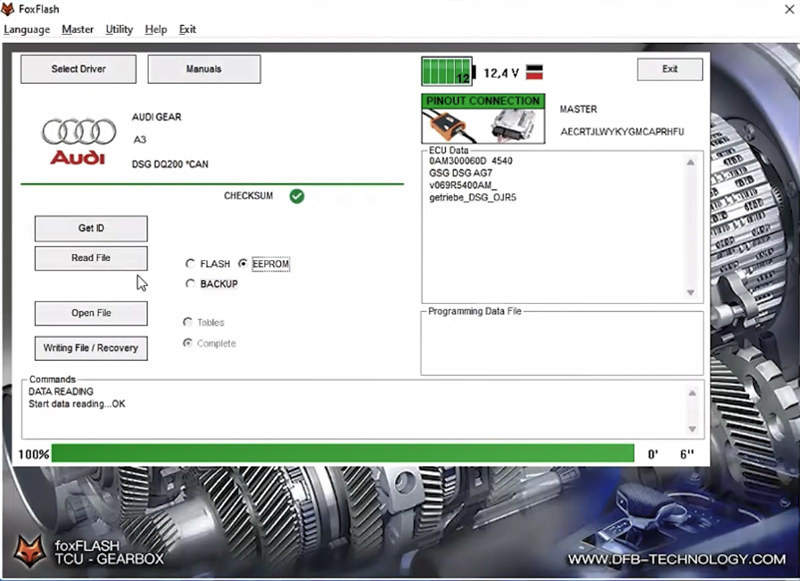800x581 pixels.
Task: Click the DSG DQ200 *CAN label
Action: pos(170,164)
